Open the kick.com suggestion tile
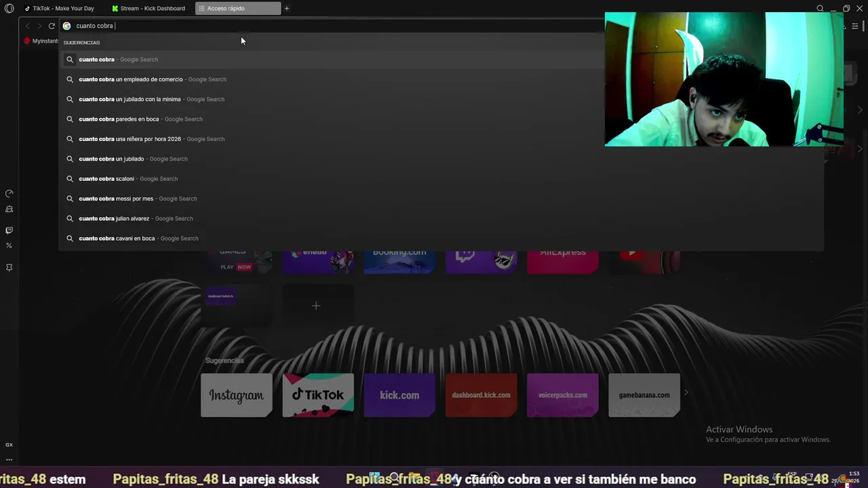This screenshot has width=868, height=488. click(399, 395)
